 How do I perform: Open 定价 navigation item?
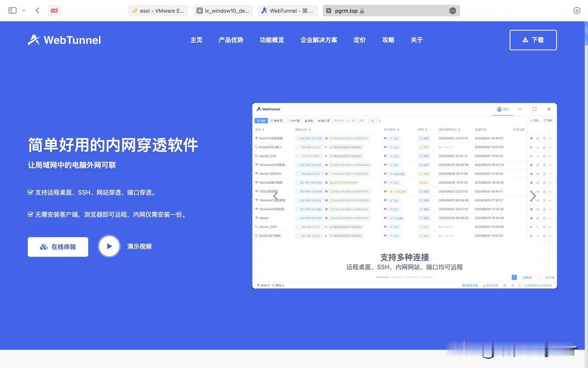tap(359, 40)
